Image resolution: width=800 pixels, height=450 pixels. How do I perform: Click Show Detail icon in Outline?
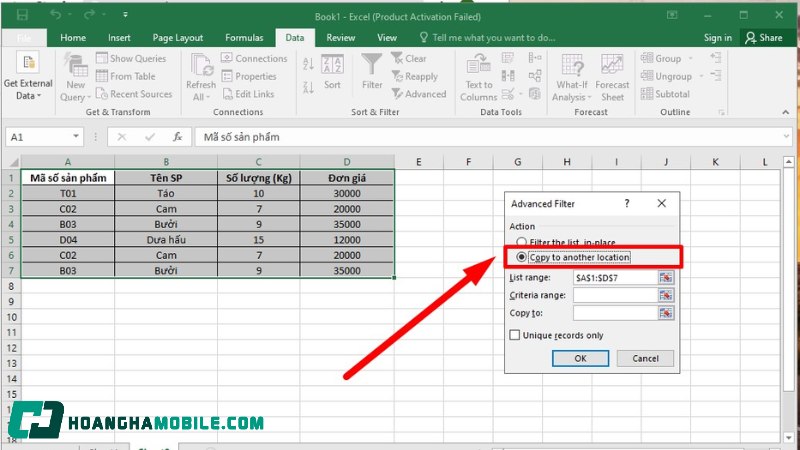tap(715, 58)
